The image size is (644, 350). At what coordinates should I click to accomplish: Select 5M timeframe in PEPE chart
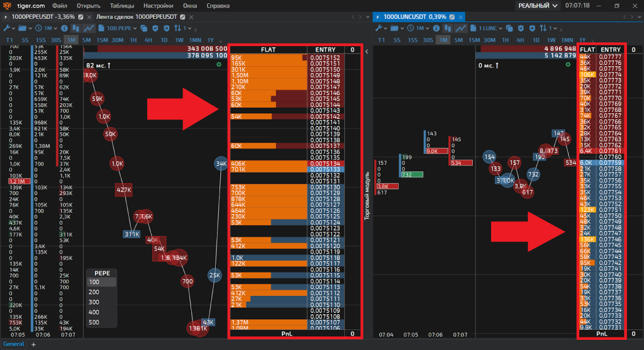point(86,40)
